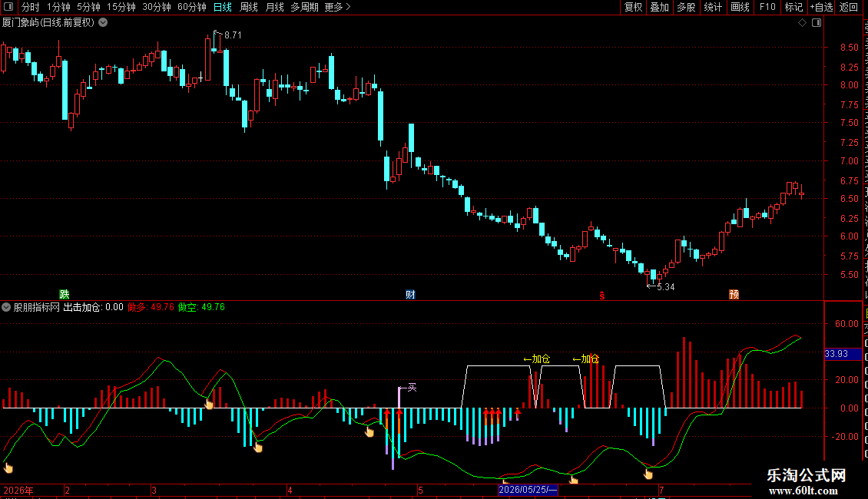Click the 多股 multi-stock button
The image size is (868, 499).
(x=687, y=7)
